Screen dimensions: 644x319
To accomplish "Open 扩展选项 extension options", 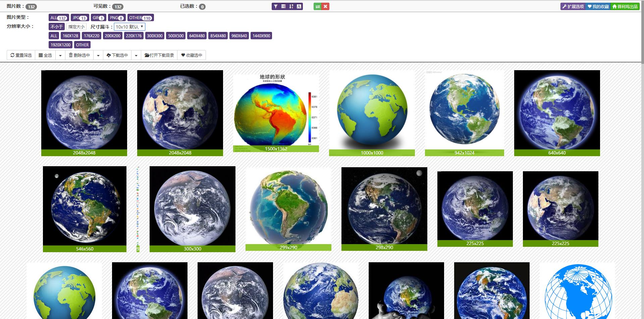I will coord(573,6).
